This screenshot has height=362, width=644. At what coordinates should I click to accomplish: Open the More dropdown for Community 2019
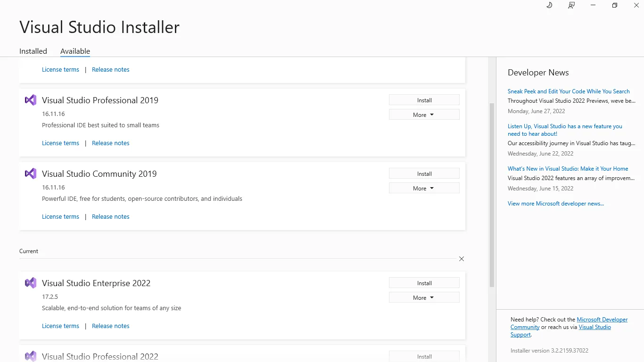click(424, 188)
